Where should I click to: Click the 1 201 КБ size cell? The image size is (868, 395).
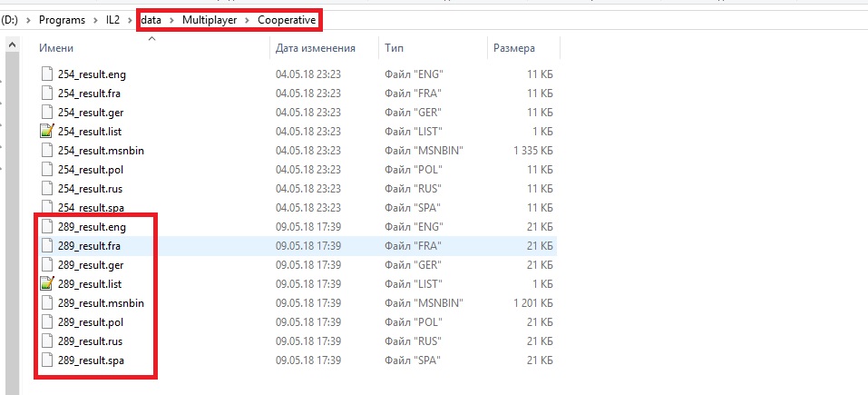click(x=533, y=303)
